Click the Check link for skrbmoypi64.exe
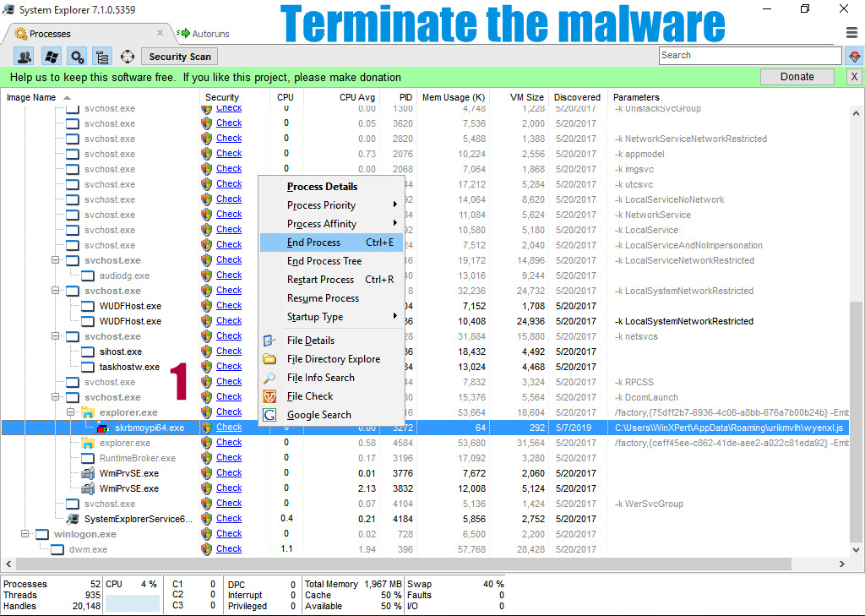865x616 pixels. 229,427
